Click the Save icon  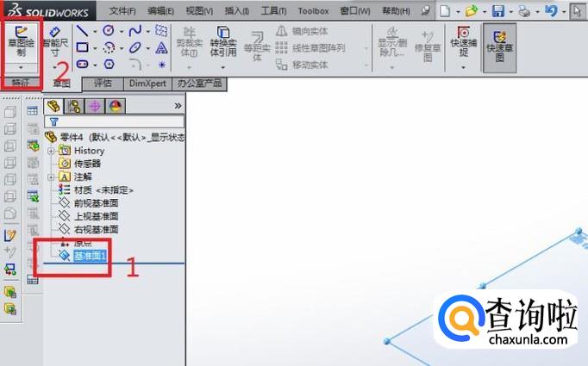pos(498,11)
